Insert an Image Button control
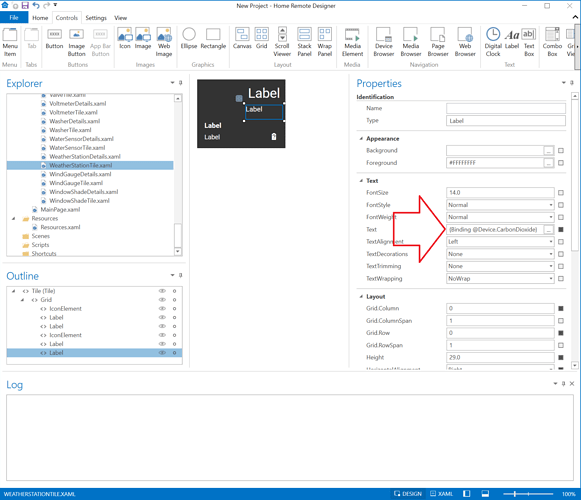The image size is (581, 500). pyautogui.click(x=76, y=42)
